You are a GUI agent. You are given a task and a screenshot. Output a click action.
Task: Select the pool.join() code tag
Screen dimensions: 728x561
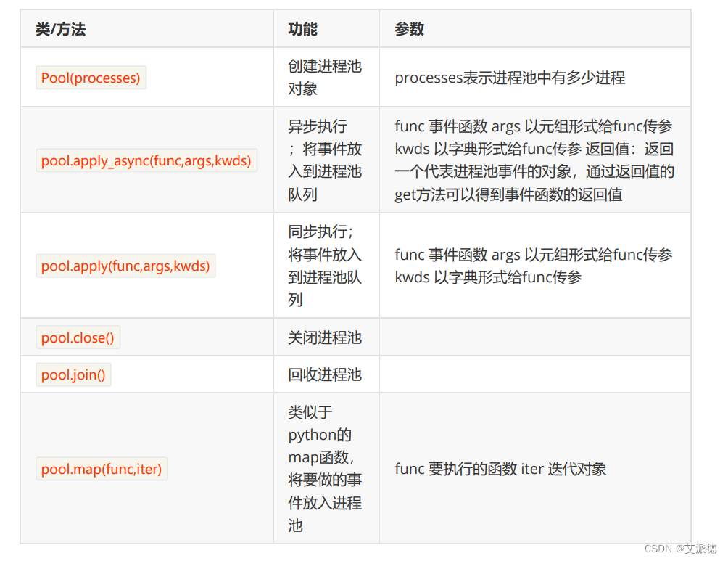73,374
